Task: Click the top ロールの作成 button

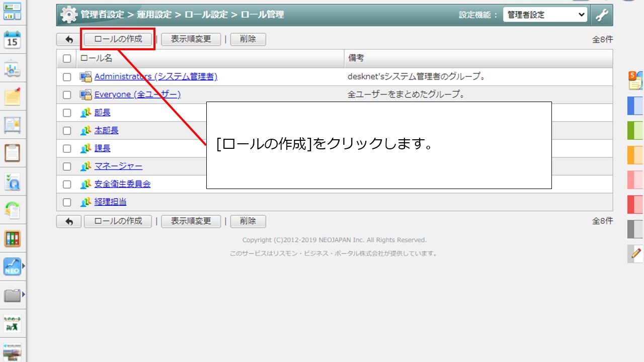Action: tap(118, 39)
